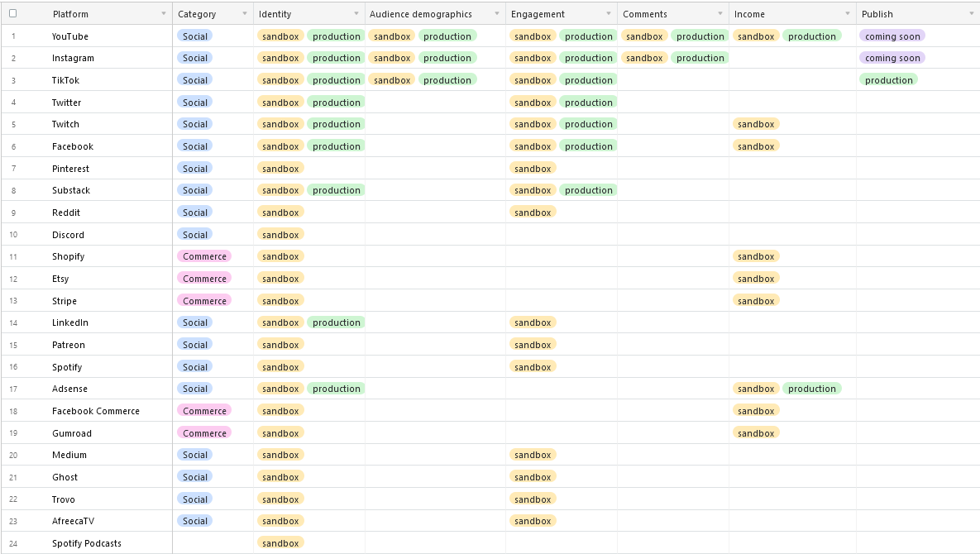Select the Ghost platform cell
Viewport: 980px width, 554px height.
pyautogui.click(x=65, y=477)
